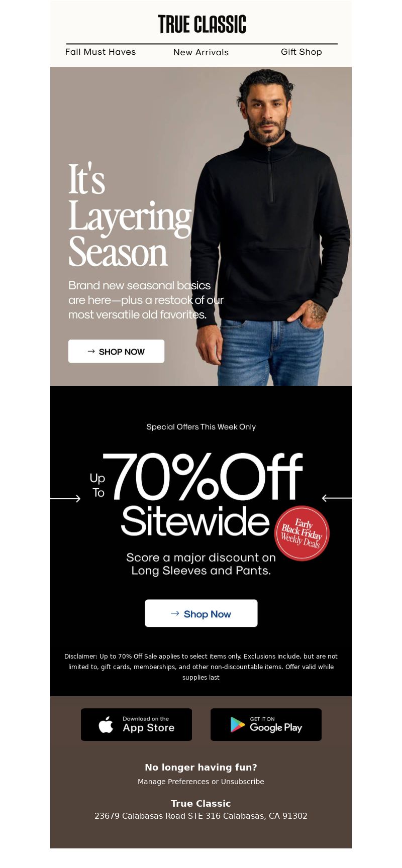Open the Manage Preferences link
This screenshot has width=402, height=868.
pyautogui.click(x=173, y=782)
